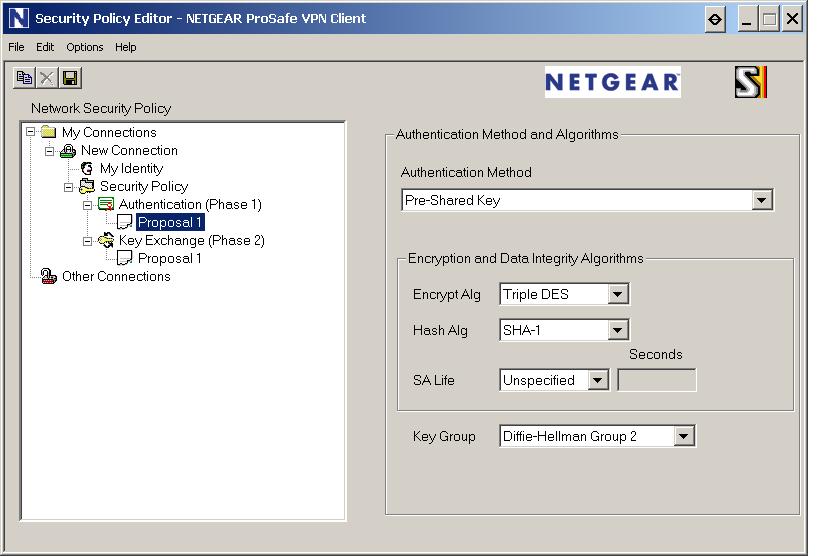Collapse the Security Policy tree node
Image resolution: width=840 pixels, height=556 pixels.
pos(68,187)
